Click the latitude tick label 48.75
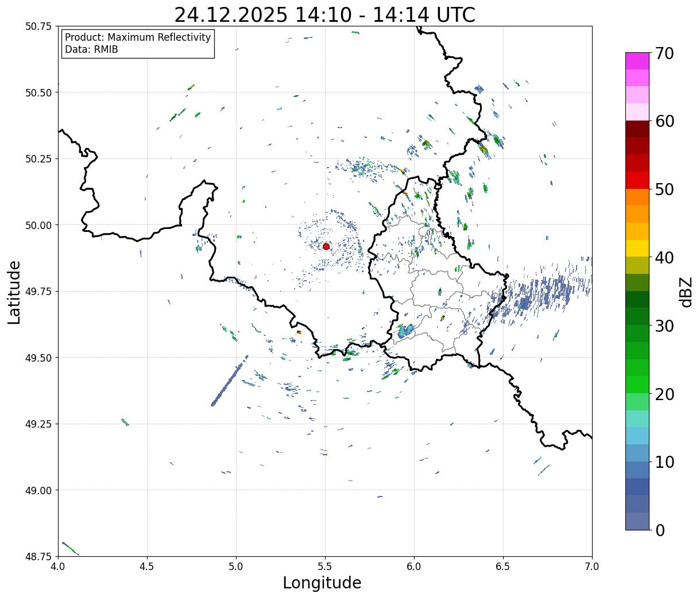This screenshot has height=597, width=700. pyautogui.click(x=38, y=556)
